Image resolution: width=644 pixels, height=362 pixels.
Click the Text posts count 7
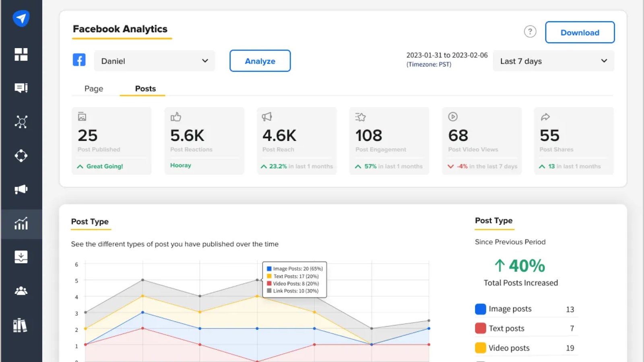(x=572, y=329)
